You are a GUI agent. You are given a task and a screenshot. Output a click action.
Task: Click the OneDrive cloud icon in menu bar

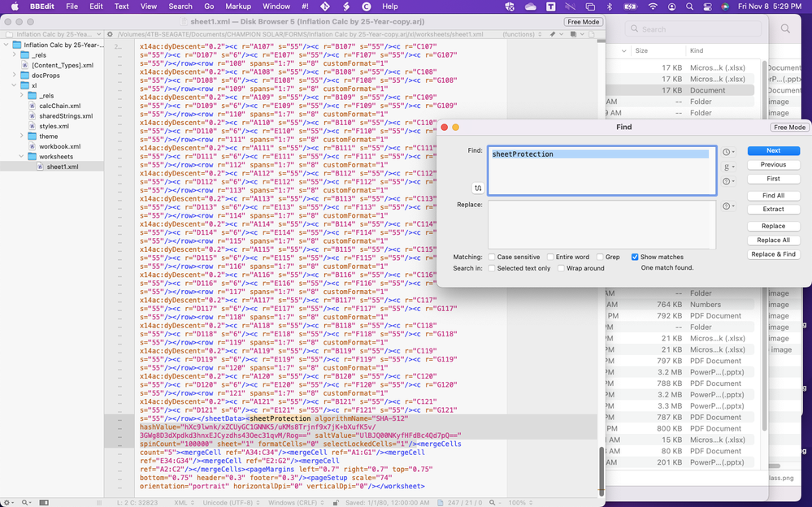pos(530,6)
